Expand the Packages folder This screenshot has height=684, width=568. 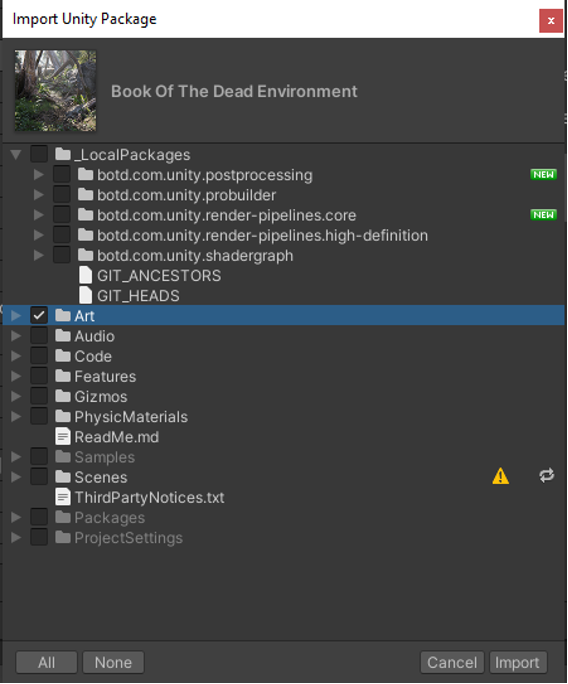[x=16, y=517]
